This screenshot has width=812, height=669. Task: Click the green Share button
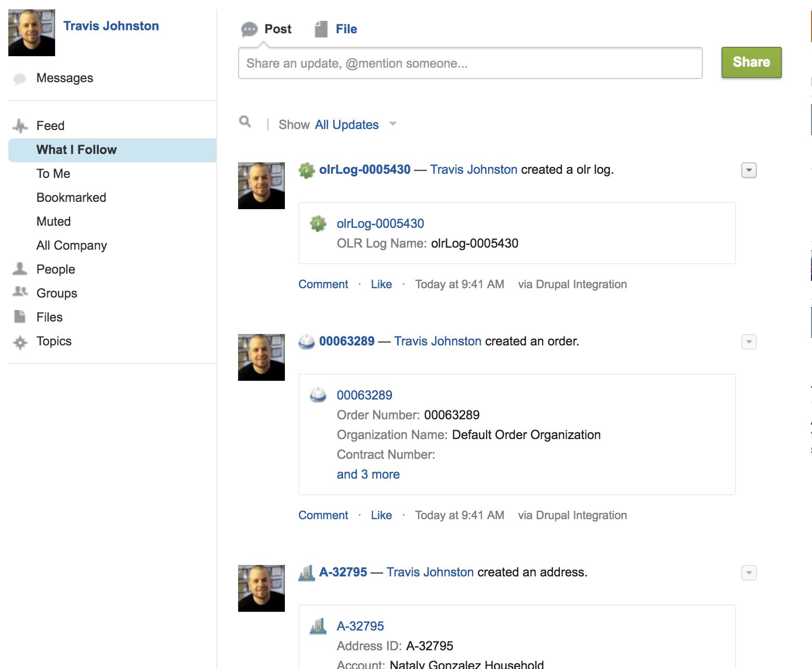[751, 62]
